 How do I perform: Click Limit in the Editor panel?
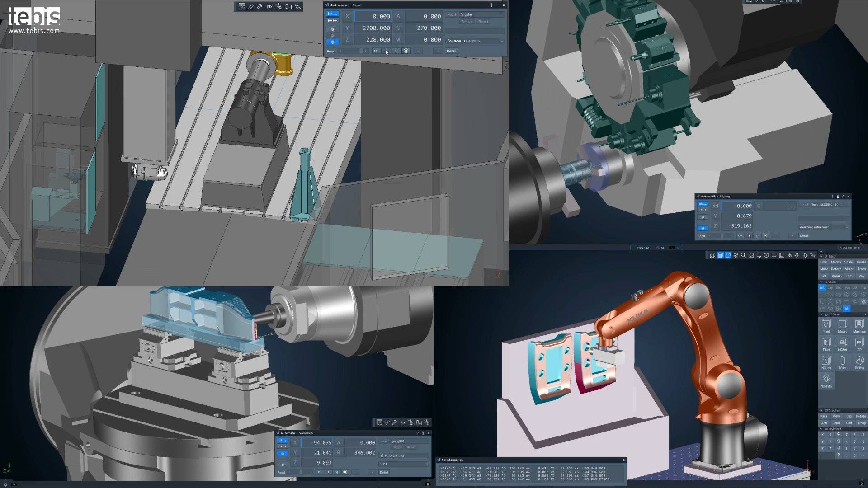(x=824, y=262)
